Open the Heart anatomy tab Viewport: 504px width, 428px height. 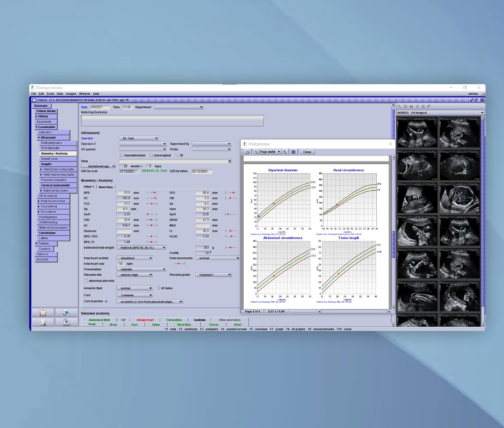[238, 325]
